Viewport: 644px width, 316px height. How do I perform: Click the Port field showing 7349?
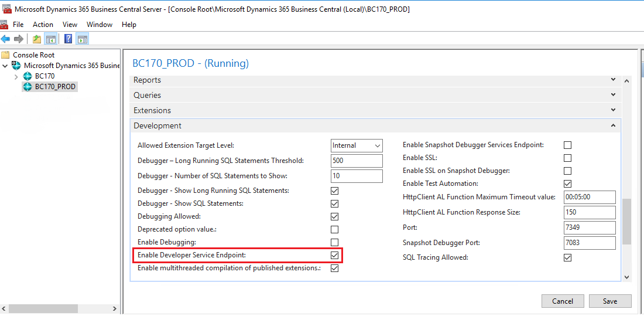click(590, 227)
